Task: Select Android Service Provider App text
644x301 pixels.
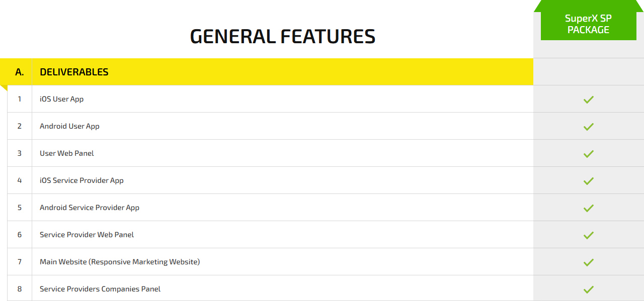Action: (x=90, y=208)
